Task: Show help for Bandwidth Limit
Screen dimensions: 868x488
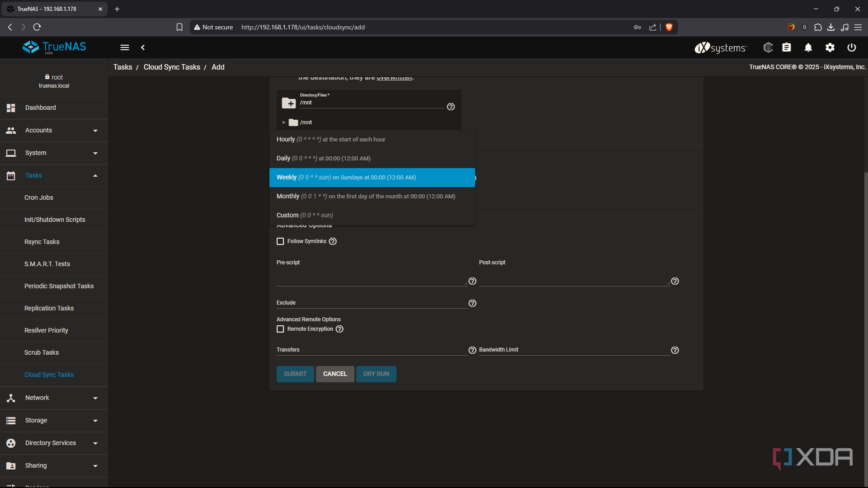Action: 675,350
